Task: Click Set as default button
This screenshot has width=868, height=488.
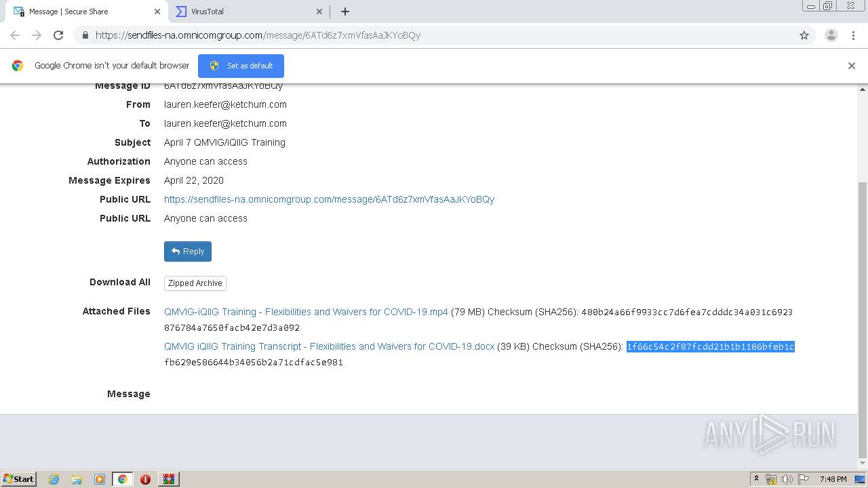Action: pyautogui.click(x=241, y=66)
